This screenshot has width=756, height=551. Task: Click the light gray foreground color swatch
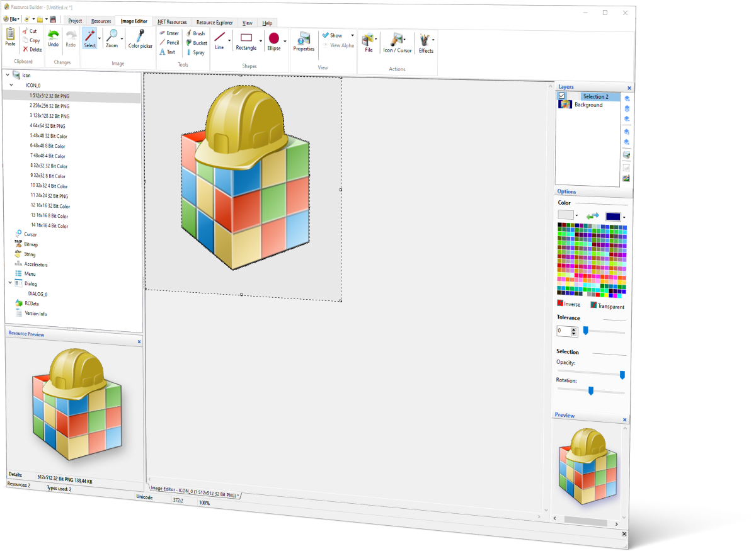pos(566,215)
